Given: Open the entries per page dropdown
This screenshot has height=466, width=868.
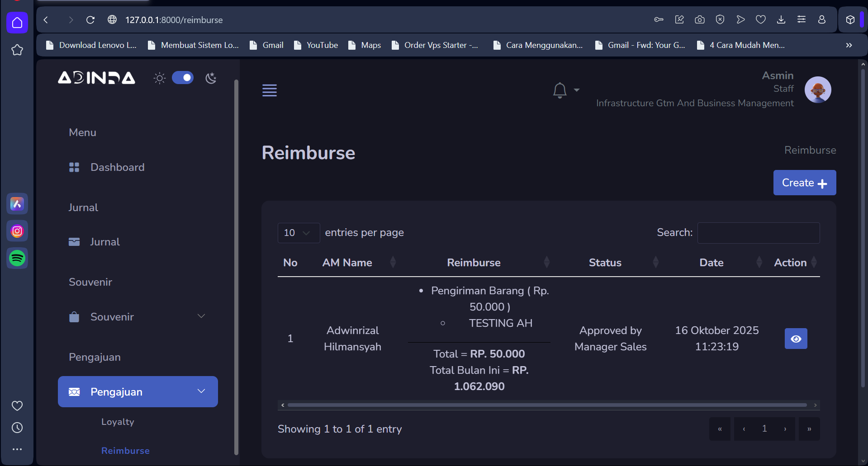Looking at the screenshot, I should tap(298, 233).
